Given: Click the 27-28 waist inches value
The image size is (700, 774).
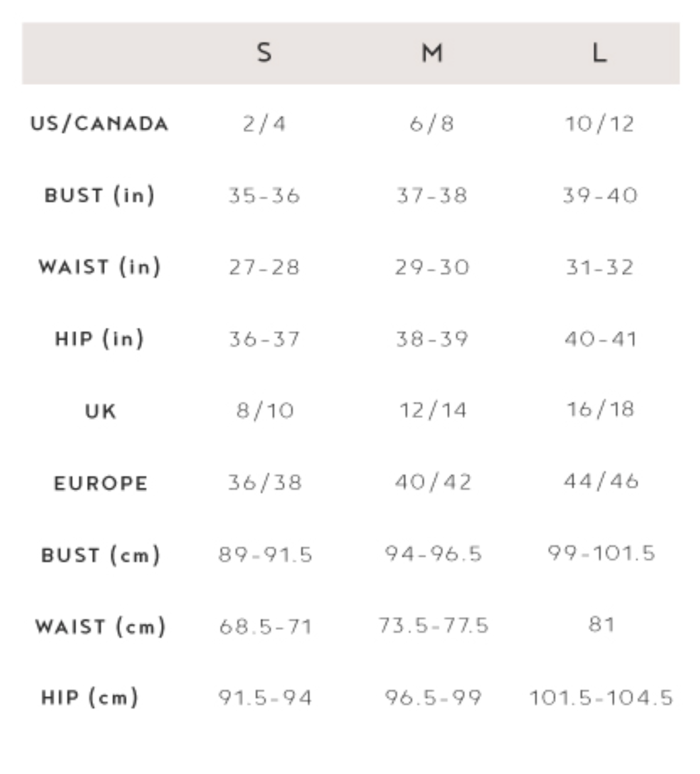Looking at the screenshot, I should [264, 267].
